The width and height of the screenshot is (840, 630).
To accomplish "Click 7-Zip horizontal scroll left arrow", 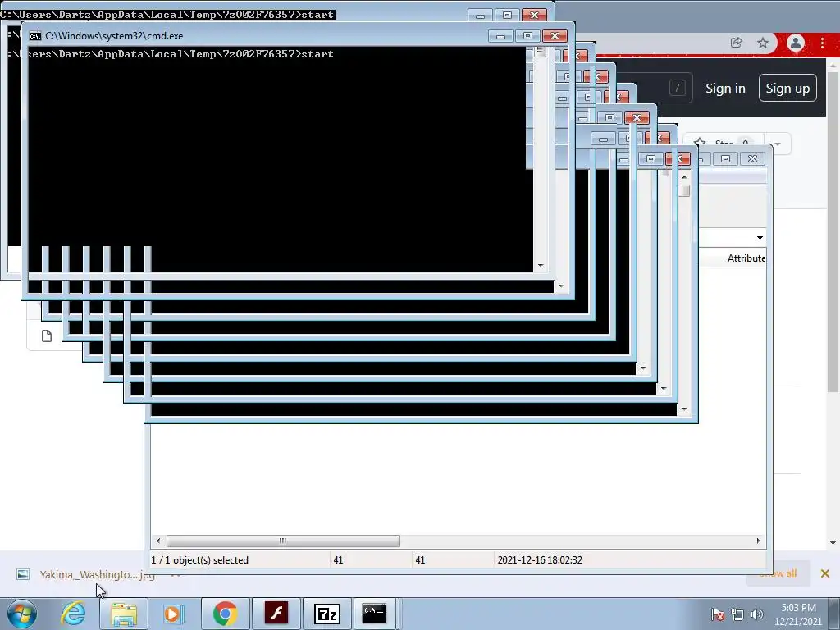I will (x=157, y=541).
